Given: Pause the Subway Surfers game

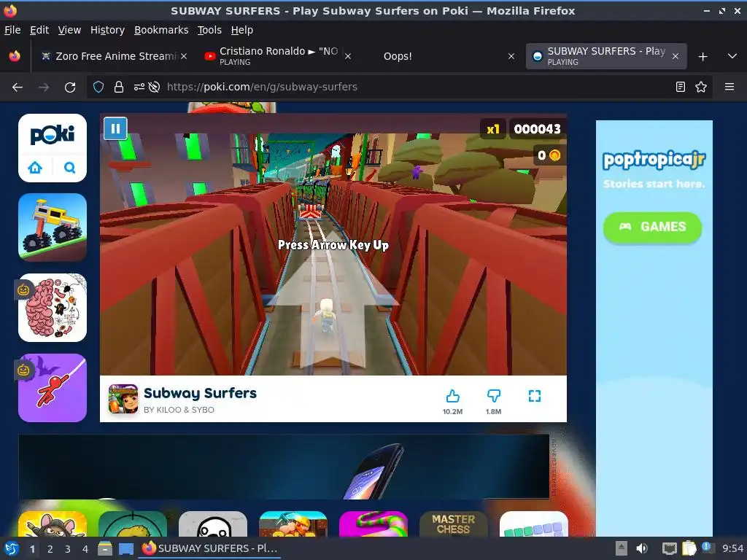Looking at the screenshot, I should [115, 128].
